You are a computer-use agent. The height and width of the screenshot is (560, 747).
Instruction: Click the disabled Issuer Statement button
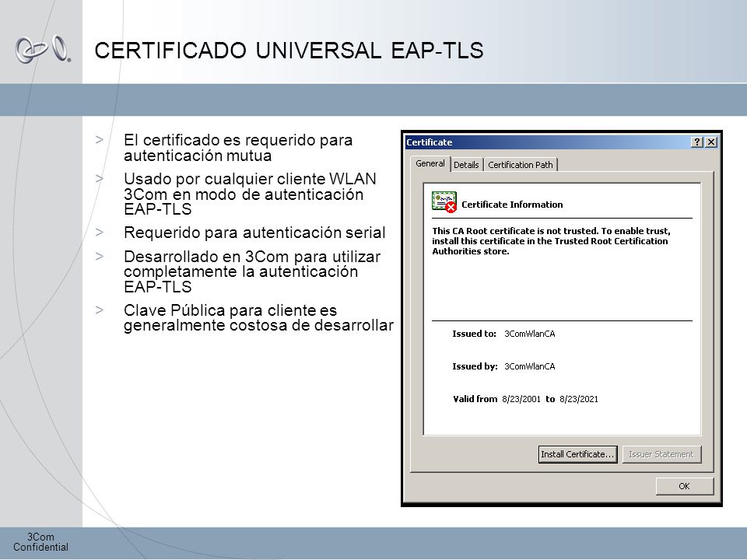[661, 454]
